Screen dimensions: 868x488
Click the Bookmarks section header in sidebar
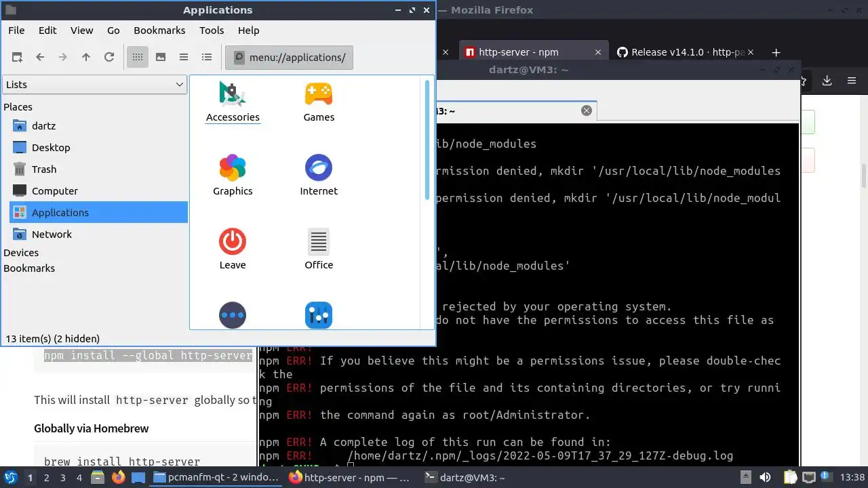pyautogui.click(x=29, y=268)
